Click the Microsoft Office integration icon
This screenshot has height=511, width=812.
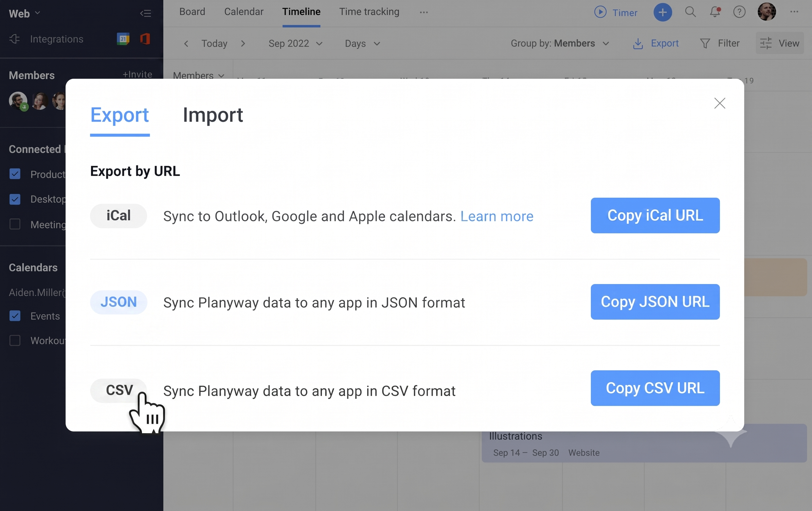tap(145, 39)
